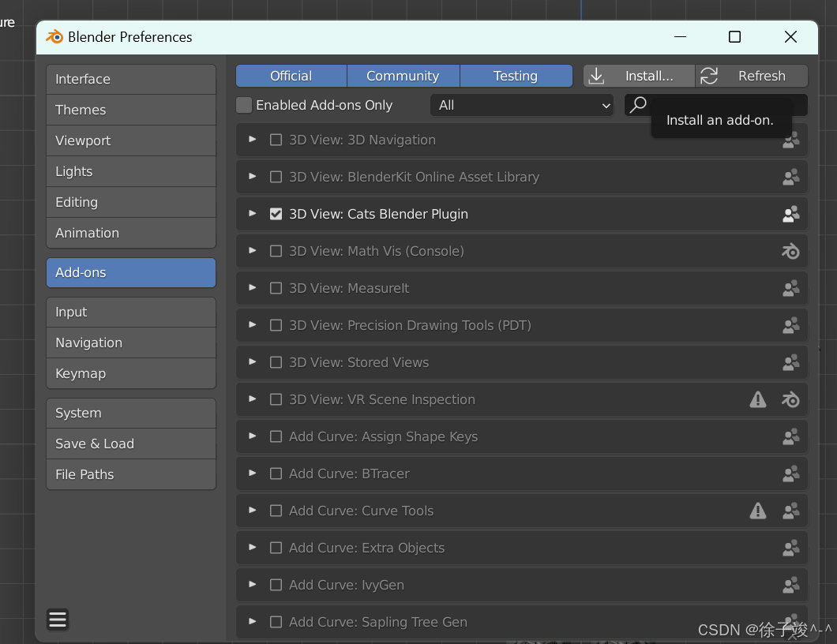The image size is (837, 644).
Task: Open the All category dropdown
Action: [521, 105]
